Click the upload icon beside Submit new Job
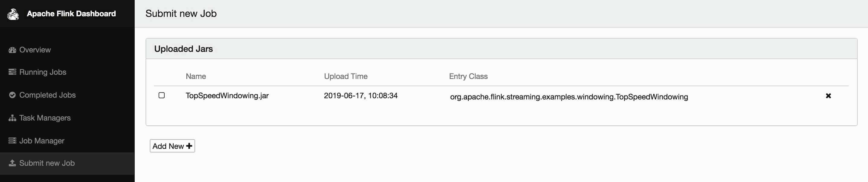 pos(12,163)
